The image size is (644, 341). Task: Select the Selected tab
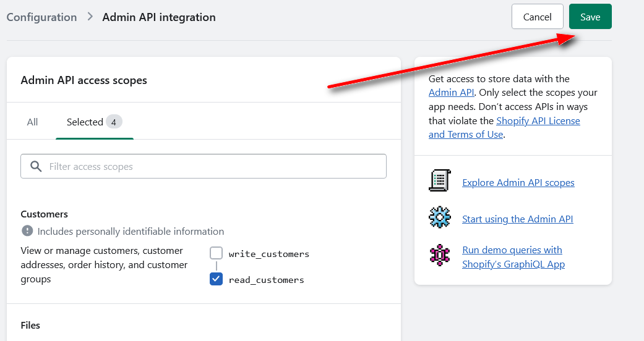click(x=95, y=122)
